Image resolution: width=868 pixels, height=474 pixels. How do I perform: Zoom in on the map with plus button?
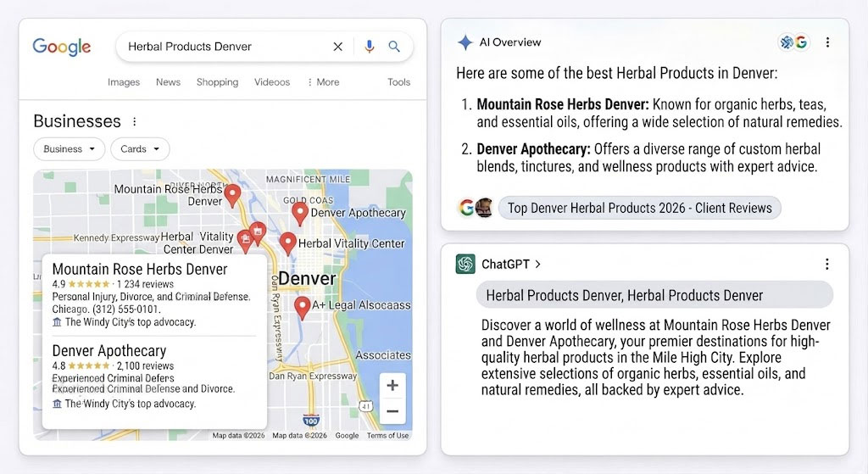(392, 386)
